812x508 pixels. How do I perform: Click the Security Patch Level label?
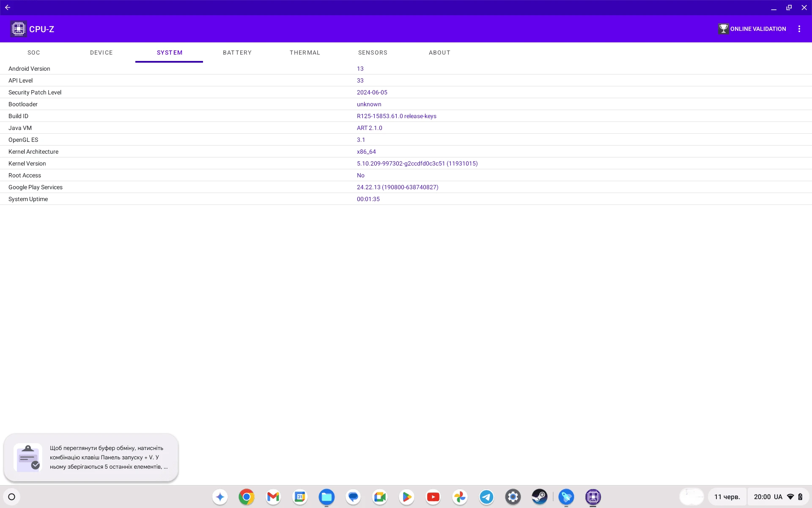pyautogui.click(x=35, y=92)
